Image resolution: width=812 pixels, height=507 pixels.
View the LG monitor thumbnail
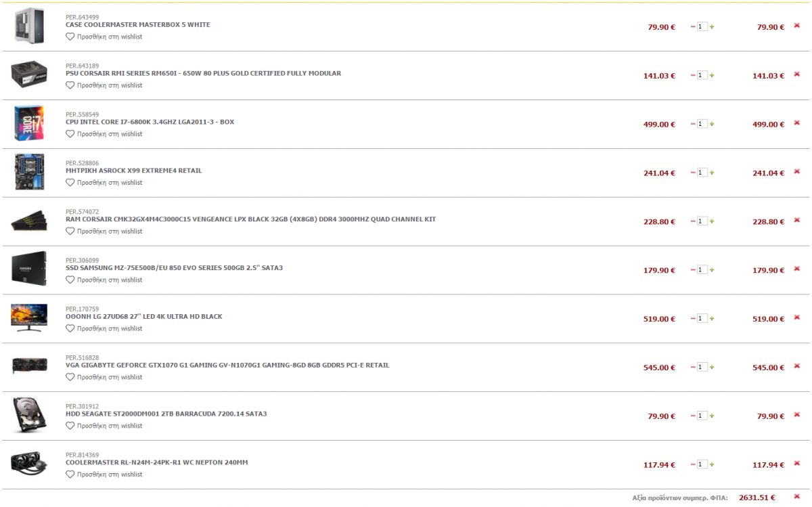point(29,317)
